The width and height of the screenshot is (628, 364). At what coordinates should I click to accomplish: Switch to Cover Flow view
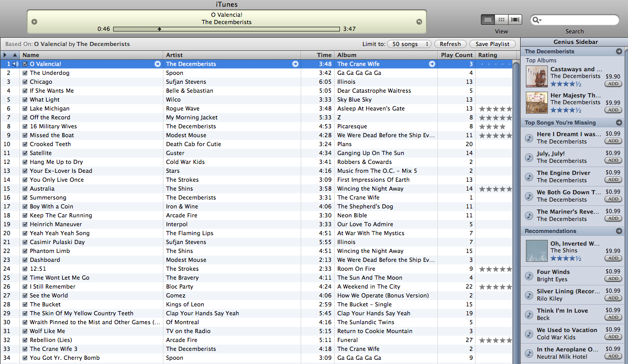pyautogui.click(x=515, y=19)
